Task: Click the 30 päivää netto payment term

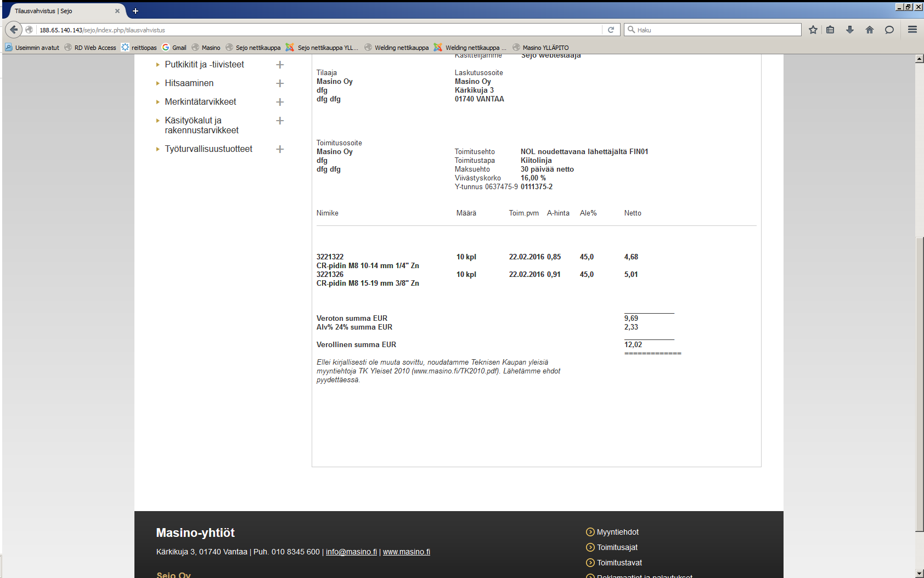Action: coord(547,169)
